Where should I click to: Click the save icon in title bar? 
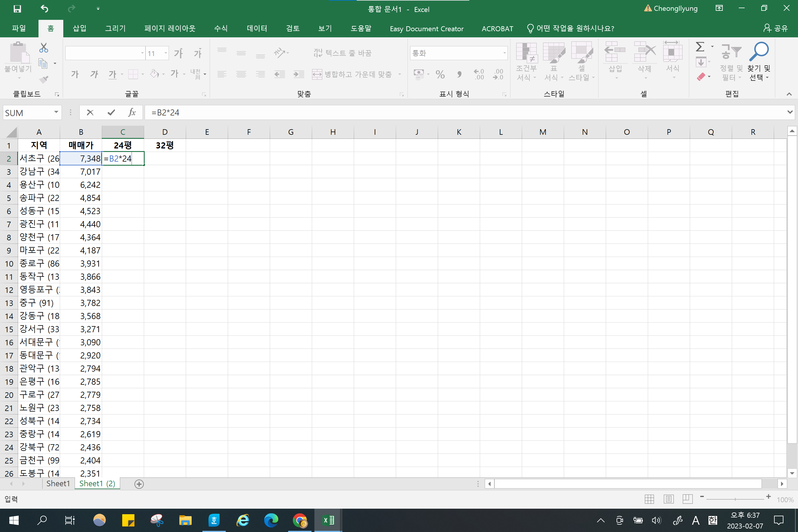[17, 9]
